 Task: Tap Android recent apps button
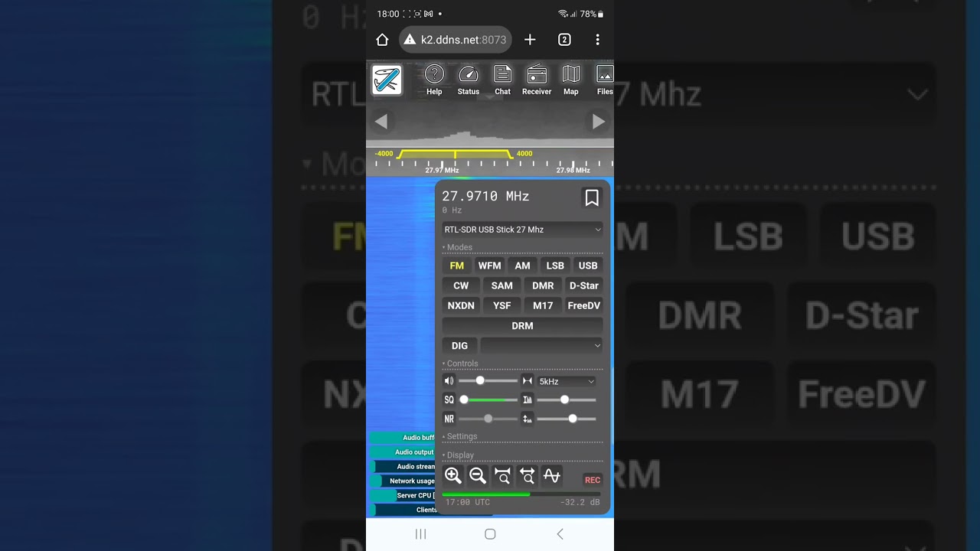pos(420,534)
